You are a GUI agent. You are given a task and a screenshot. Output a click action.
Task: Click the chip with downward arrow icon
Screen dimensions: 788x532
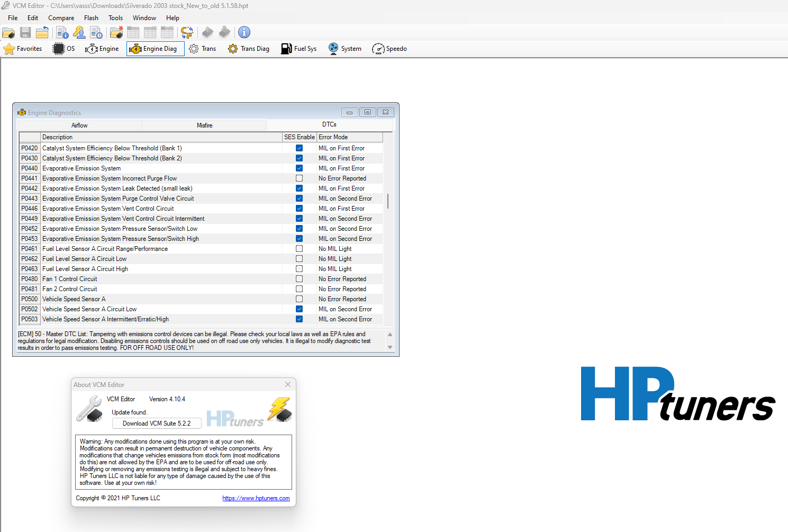pyautogui.click(x=224, y=32)
